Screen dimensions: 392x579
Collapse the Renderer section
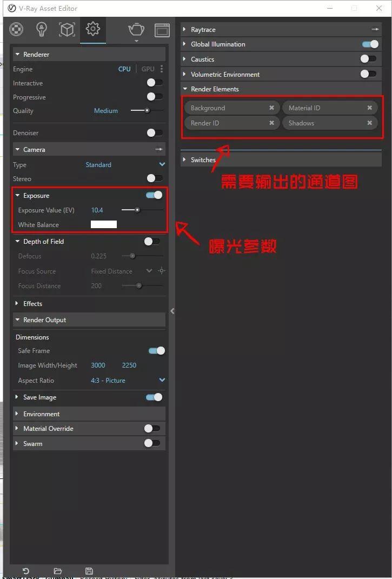(x=17, y=54)
